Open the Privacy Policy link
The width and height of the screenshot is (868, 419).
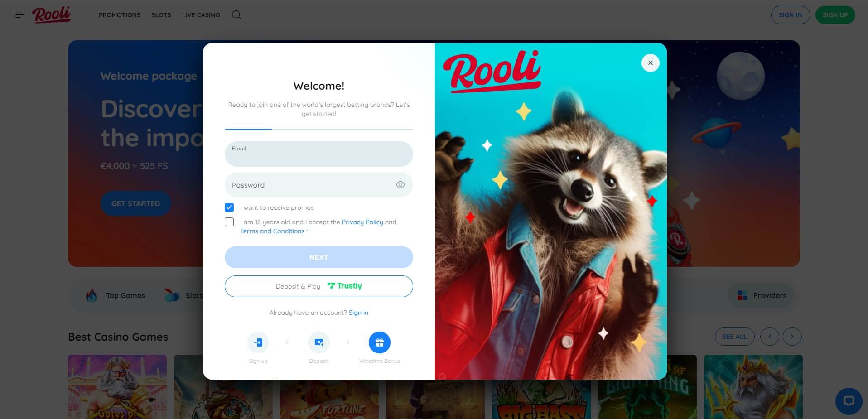click(362, 222)
